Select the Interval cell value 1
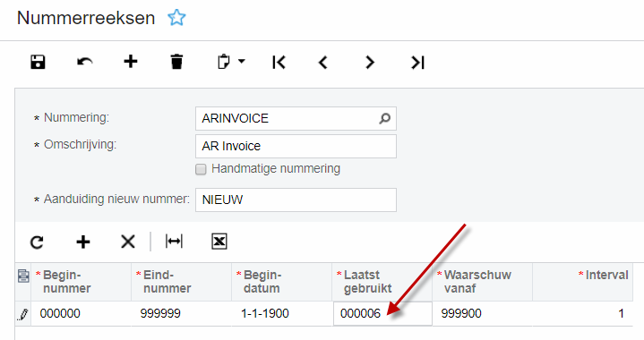644x340 pixels. (x=582, y=314)
